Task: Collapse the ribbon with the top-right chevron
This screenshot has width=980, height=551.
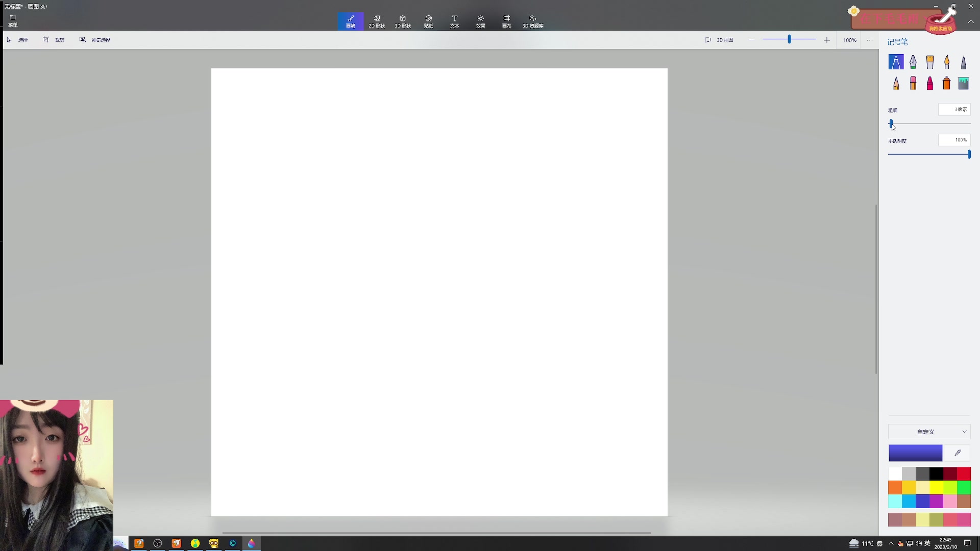Action: (x=970, y=21)
